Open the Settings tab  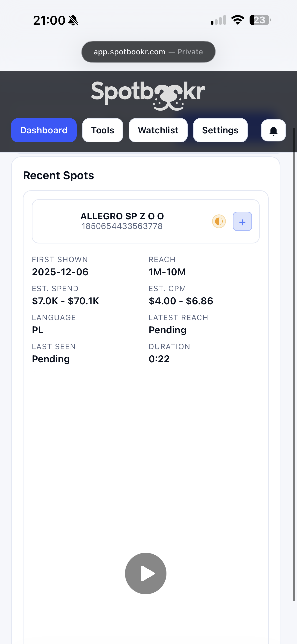(220, 130)
